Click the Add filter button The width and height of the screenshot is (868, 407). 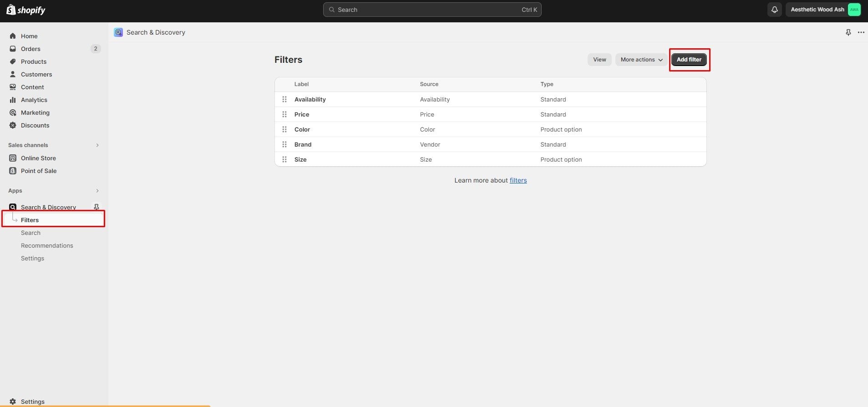pos(689,60)
